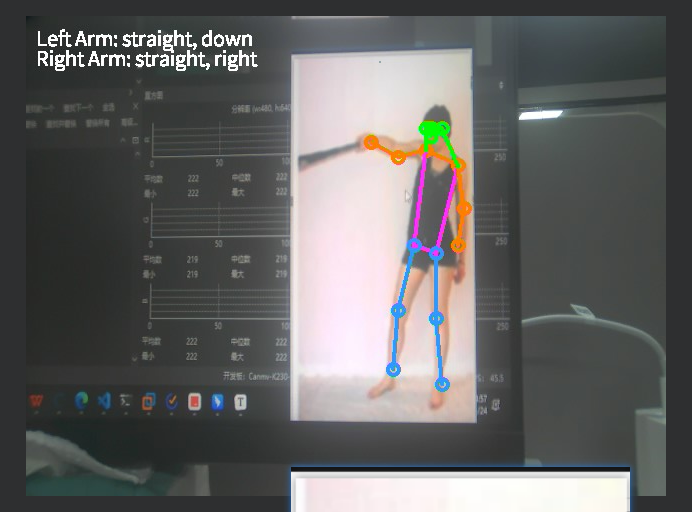
Task: Click the find previous button in find bar
Action: point(40,109)
